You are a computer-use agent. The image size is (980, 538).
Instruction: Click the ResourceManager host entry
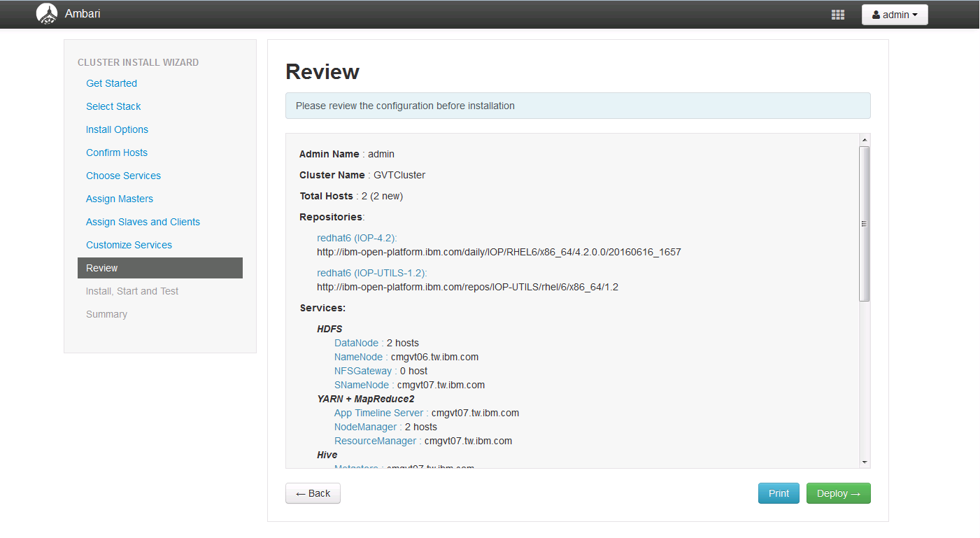coord(423,441)
